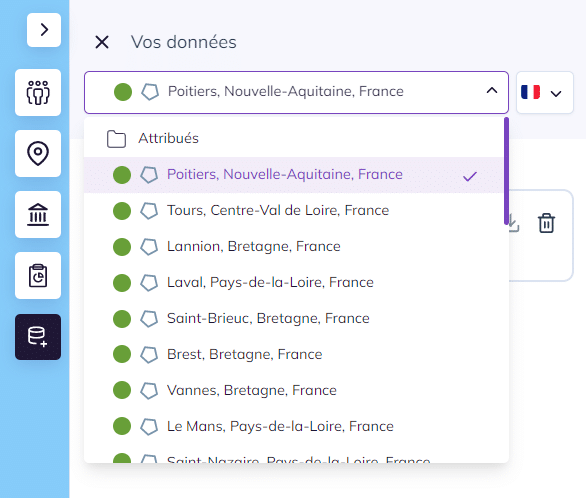Screen dimensions: 586x498
Task: Expand the sidebar with arrow button
Action: click(44, 30)
